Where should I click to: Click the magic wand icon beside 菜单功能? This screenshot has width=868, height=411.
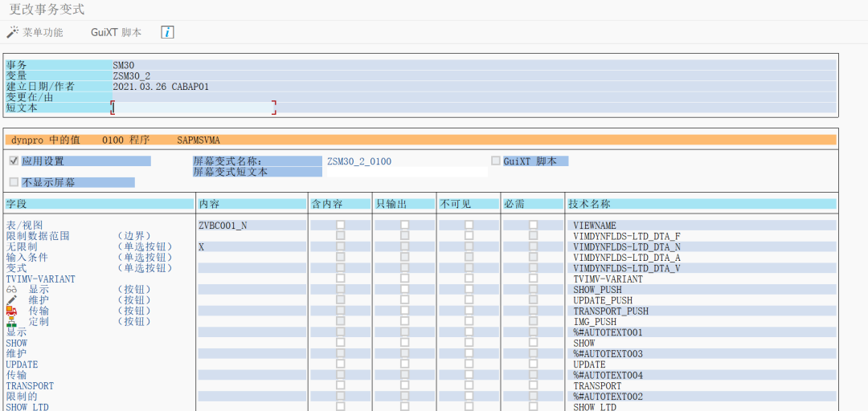[12, 32]
